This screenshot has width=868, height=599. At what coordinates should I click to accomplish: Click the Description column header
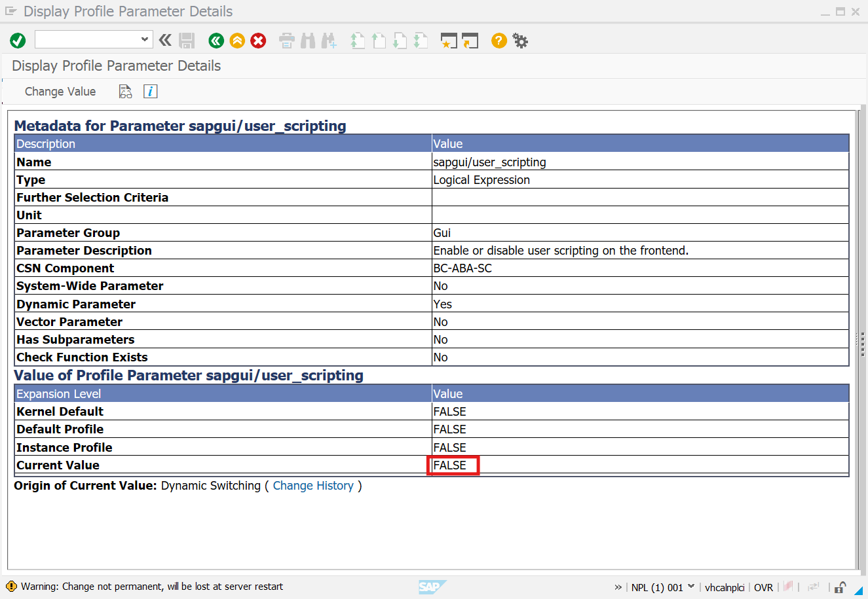223,143
